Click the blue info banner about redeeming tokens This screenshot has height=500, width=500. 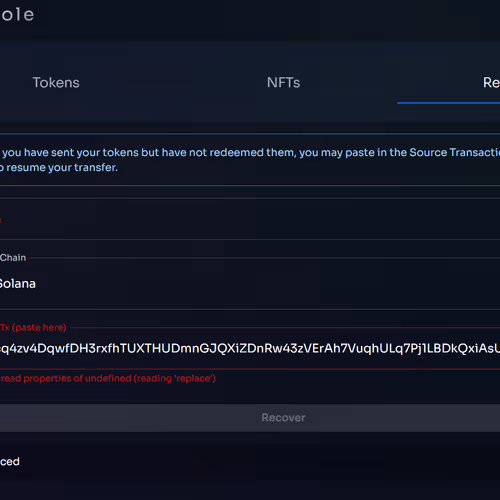pyautogui.click(x=250, y=160)
